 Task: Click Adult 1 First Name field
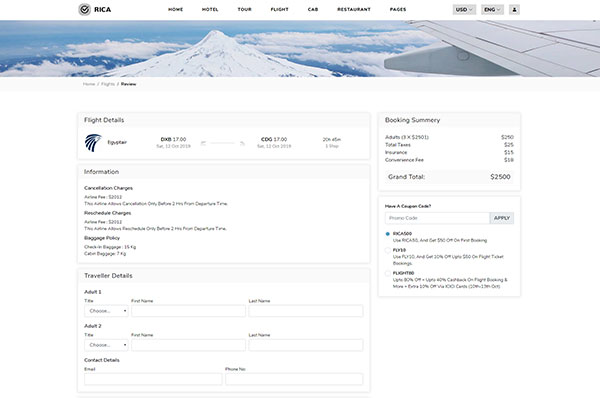coord(188,311)
